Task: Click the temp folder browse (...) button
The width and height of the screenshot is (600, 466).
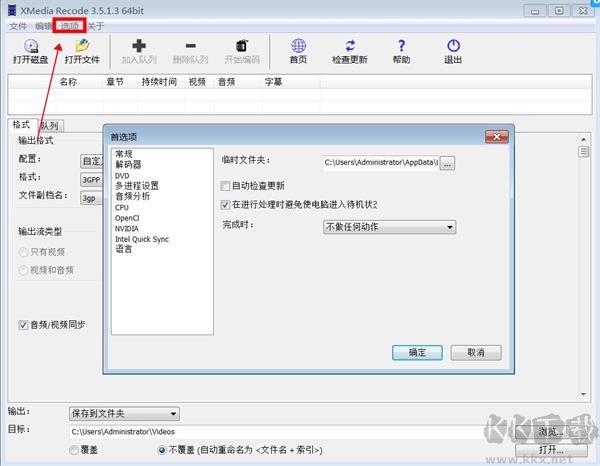Action: point(447,164)
